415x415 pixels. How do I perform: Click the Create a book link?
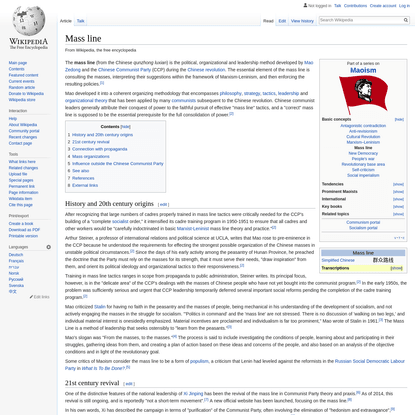pos(21,223)
